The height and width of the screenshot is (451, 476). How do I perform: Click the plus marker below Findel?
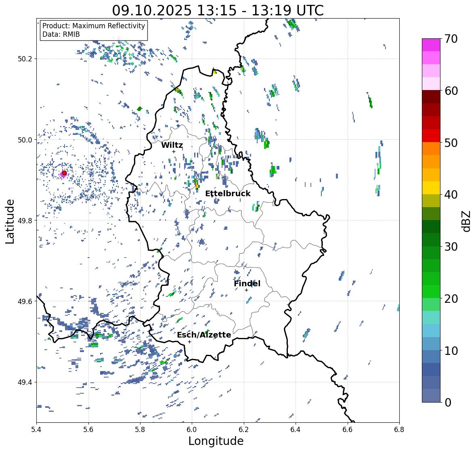pos(247,290)
